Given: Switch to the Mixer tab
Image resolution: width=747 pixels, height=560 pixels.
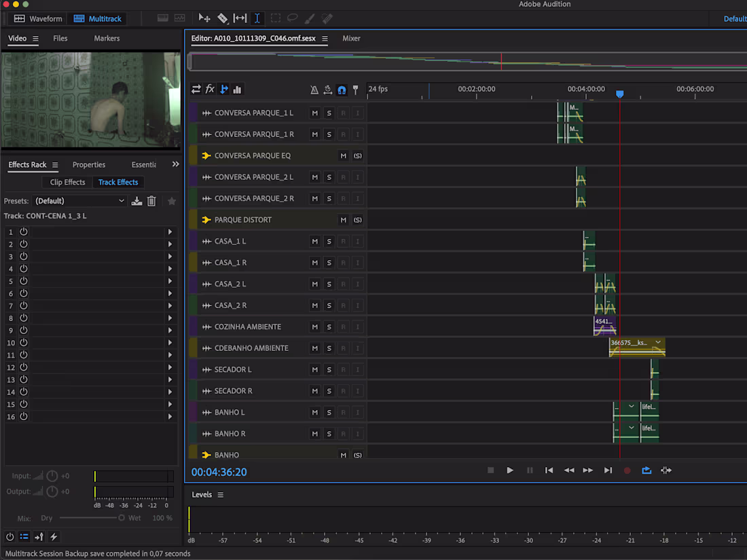Looking at the screenshot, I should pos(351,39).
